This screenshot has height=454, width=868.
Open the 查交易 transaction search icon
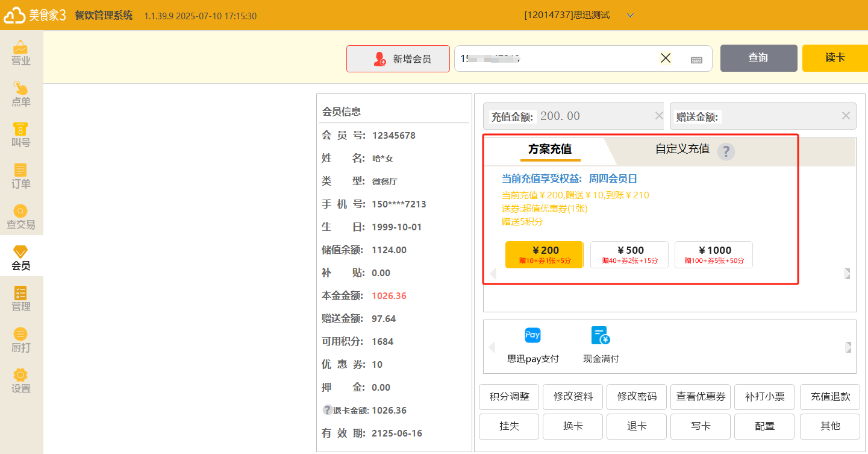[x=21, y=217]
